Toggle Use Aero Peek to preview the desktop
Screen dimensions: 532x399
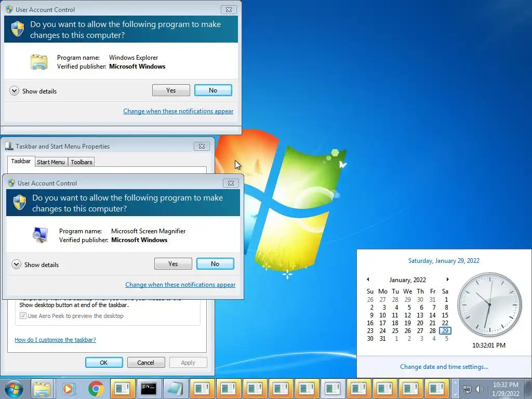pyautogui.click(x=23, y=316)
